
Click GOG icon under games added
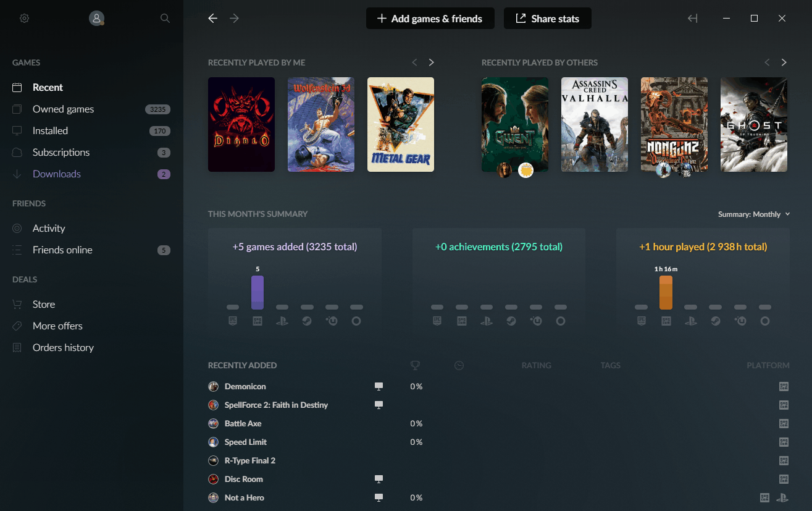point(257,321)
